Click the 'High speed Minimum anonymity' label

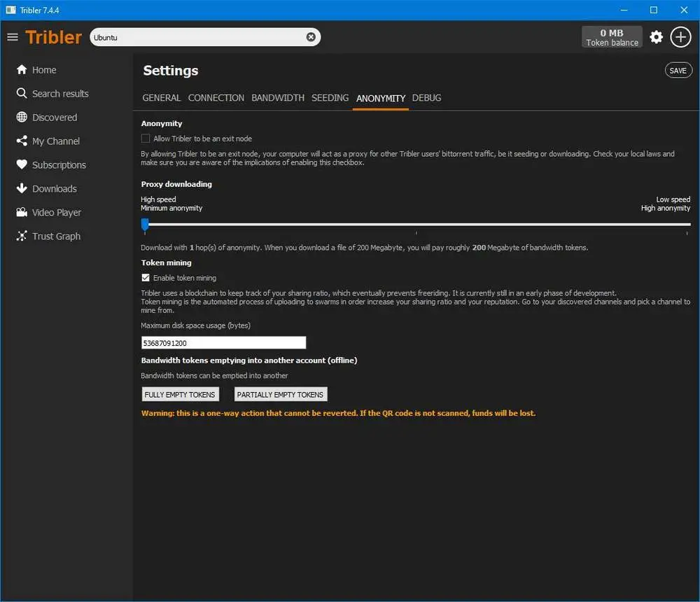[171, 204]
